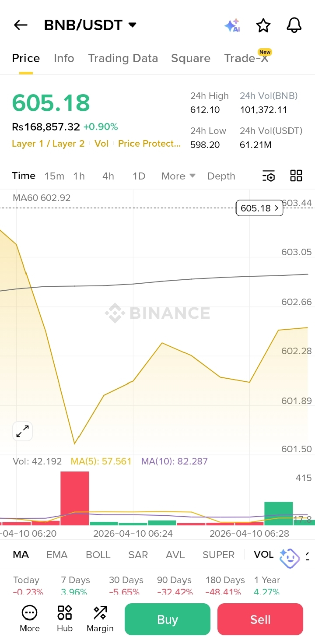
Task: Add BNB/USDT to favorites with star
Action: coord(263,25)
